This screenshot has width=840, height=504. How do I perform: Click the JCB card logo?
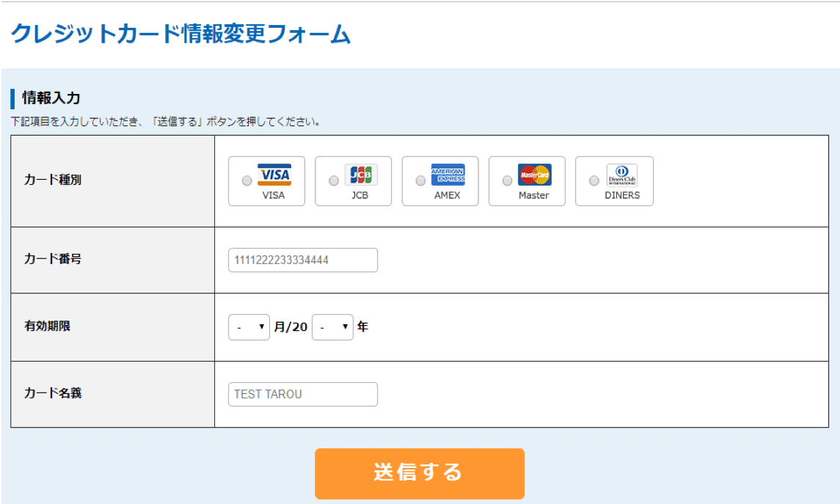pos(361,175)
